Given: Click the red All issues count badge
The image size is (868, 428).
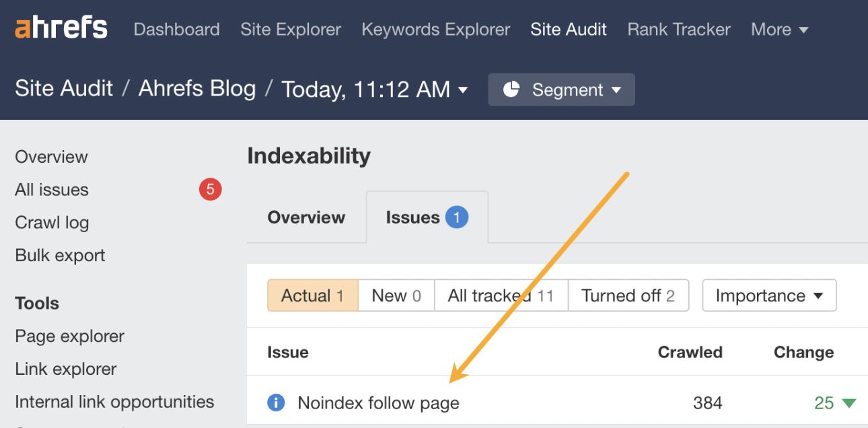Looking at the screenshot, I should 210,190.
